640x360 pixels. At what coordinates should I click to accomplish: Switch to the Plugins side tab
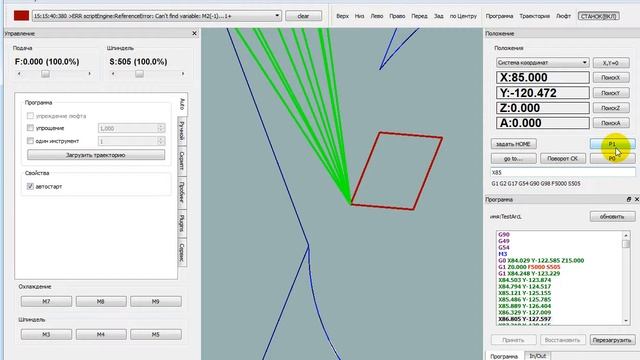(182, 223)
